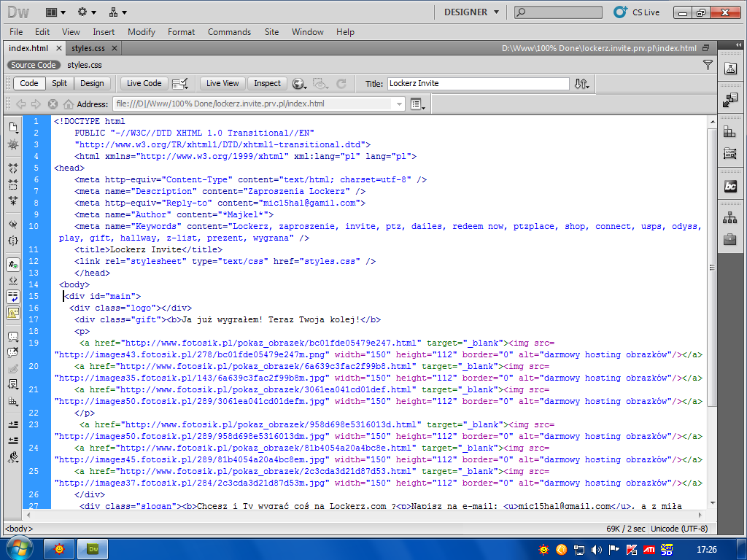
Task: Open the Assets panel
Action: point(730,239)
